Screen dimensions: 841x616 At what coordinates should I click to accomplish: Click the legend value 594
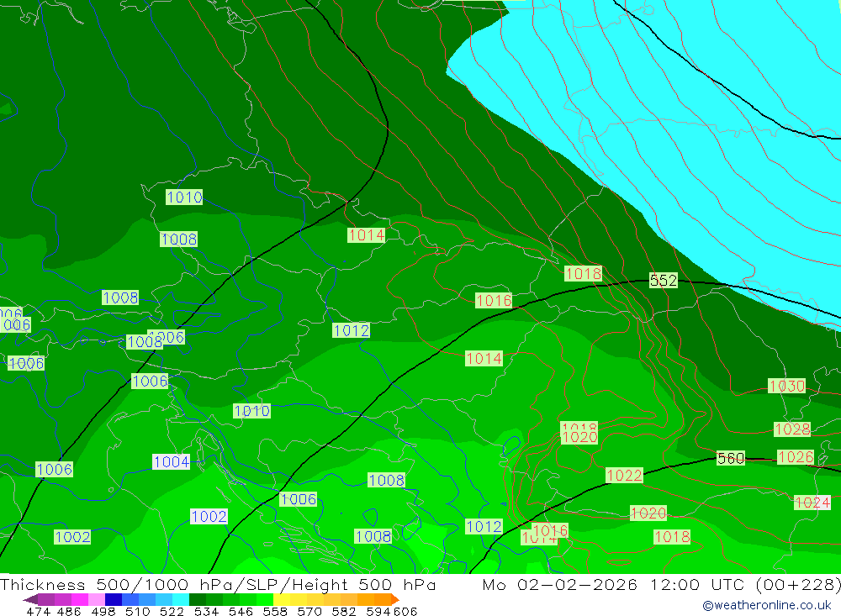(x=378, y=612)
